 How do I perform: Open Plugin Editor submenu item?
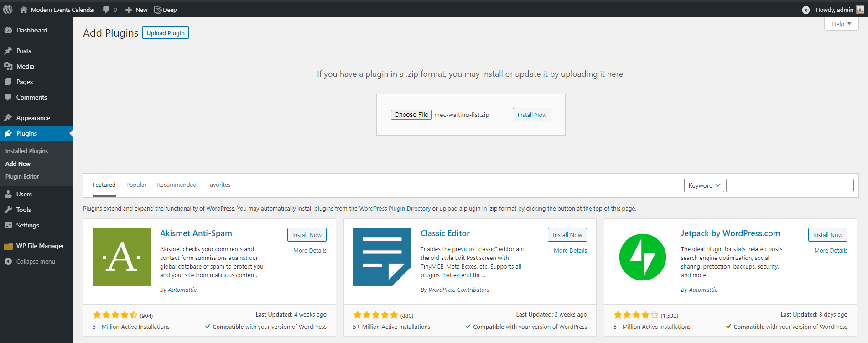click(22, 176)
